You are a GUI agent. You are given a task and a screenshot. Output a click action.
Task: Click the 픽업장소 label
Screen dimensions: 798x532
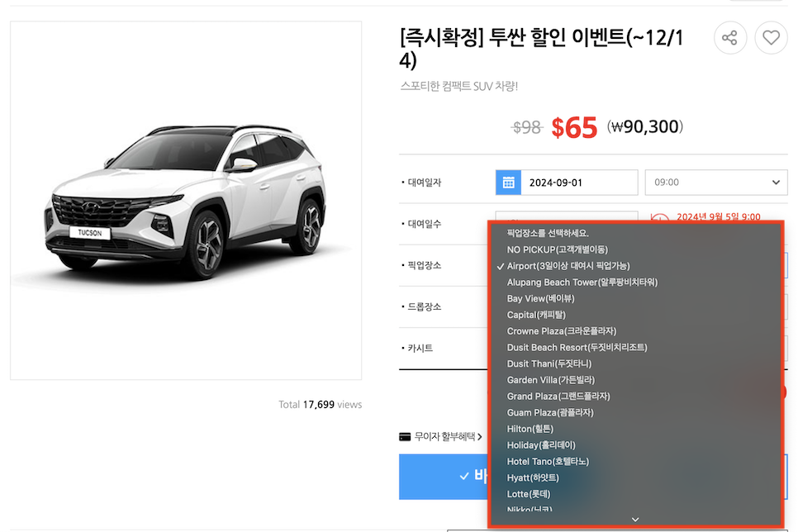click(425, 265)
